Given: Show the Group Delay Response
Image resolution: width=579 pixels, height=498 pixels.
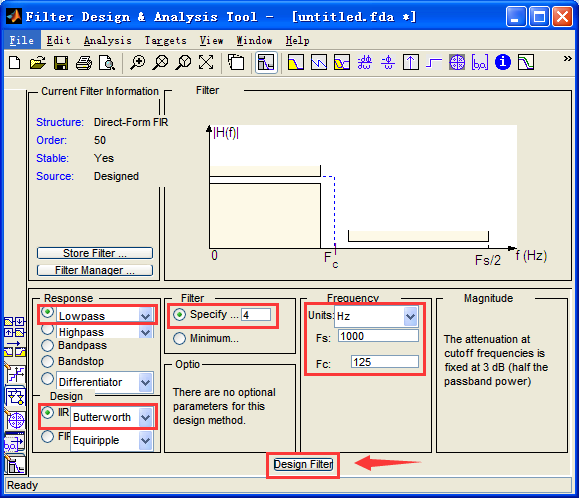Looking at the screenshot, I should click(364, 62).
